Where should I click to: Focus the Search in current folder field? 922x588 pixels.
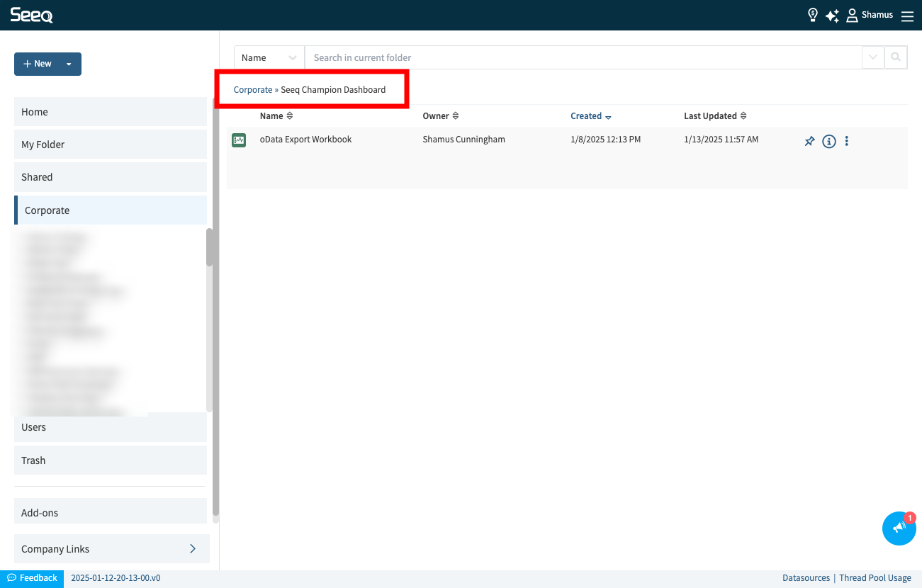pos(583,57)
